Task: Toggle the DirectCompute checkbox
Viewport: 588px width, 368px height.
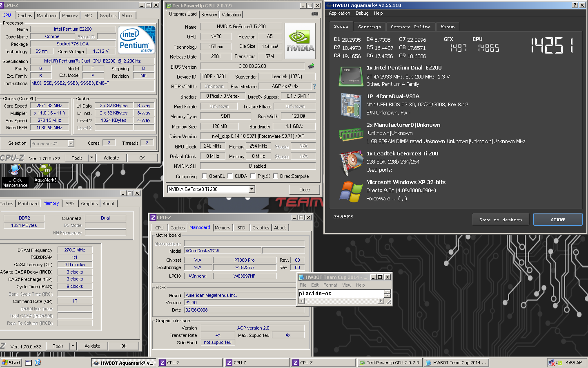Action: click(x=276, y=176)
